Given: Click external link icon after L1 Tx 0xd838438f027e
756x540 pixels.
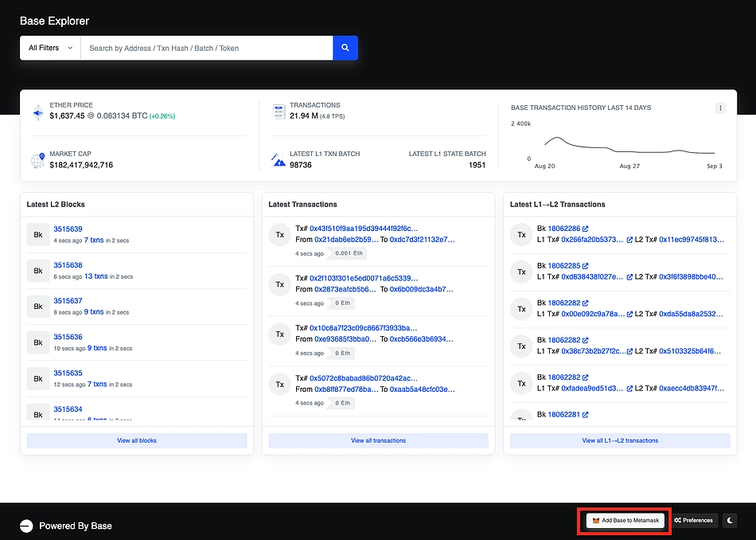Looking at the screenshot, I should click(629, 277).
